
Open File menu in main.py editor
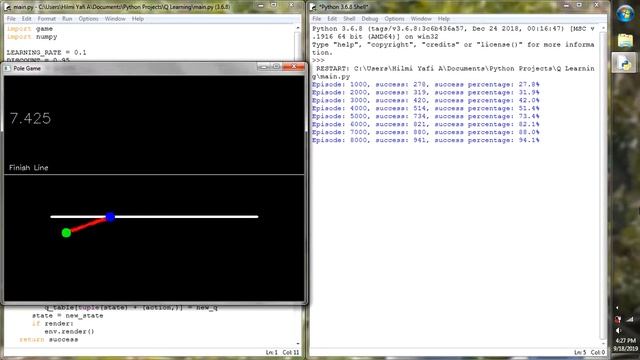(x=11, y=19)
